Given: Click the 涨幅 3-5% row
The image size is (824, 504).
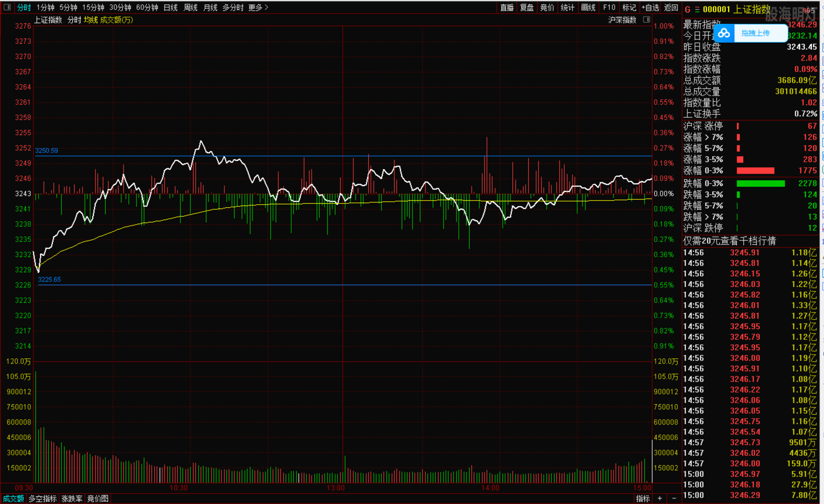Looking at the screenshot, I should [750, 159].
